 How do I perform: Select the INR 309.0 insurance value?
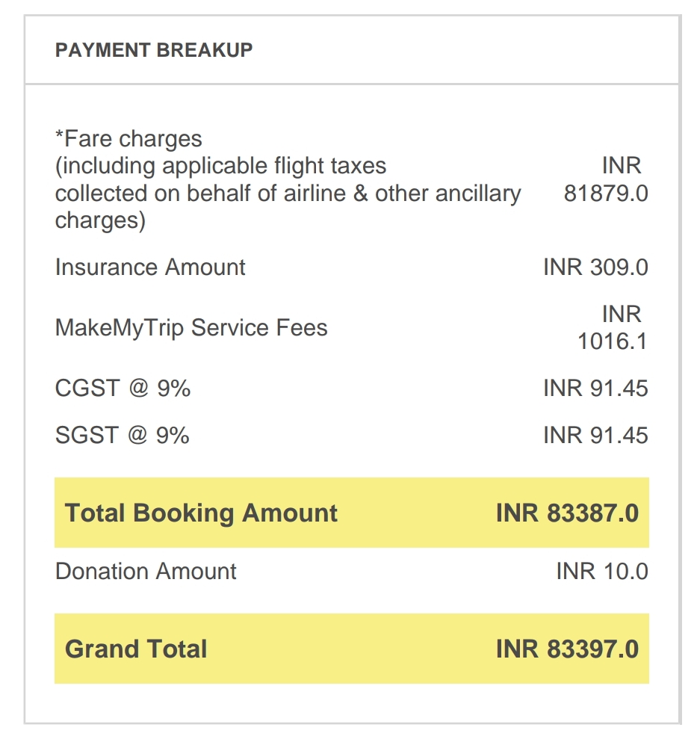pyautogui.click(x=595, y=267)
